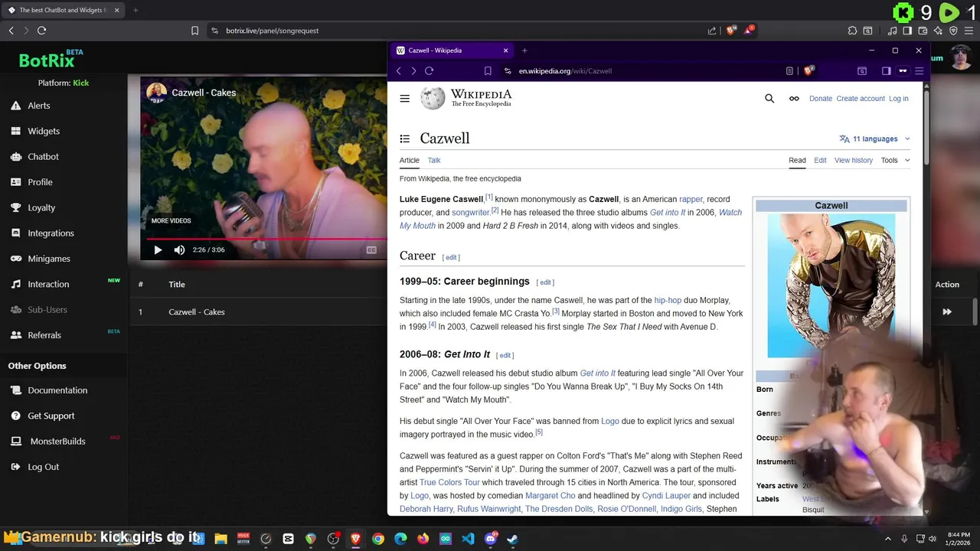Viewport: 980px width, 551px height.
Task: Open the Wikipedia main menu hamburger
Action: pos(404,99)
